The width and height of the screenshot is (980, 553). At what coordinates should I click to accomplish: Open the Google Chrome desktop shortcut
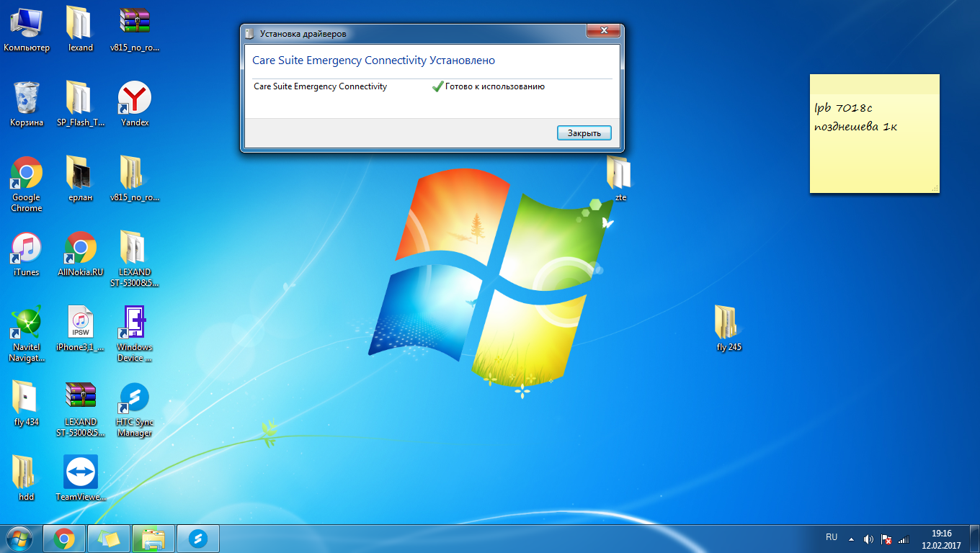(27, 174)
